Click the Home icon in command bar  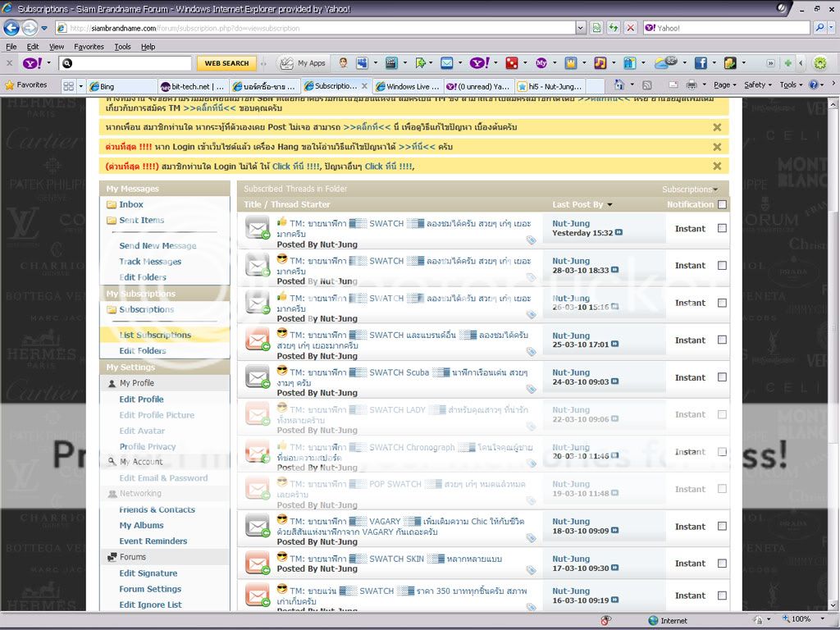click(619, 85)
